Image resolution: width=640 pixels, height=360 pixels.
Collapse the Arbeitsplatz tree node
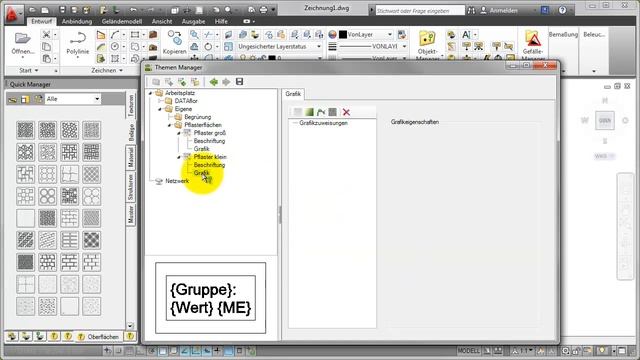[x=151, y=93]
